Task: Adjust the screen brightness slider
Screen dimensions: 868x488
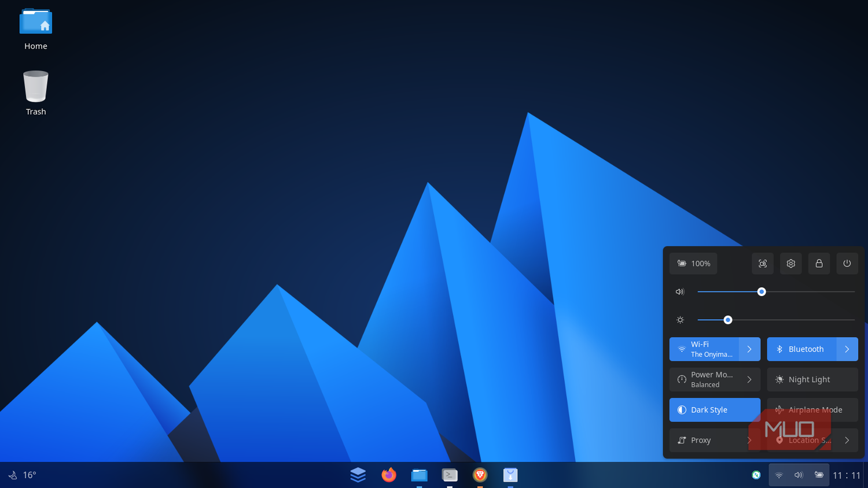Action: coord(776,320)
